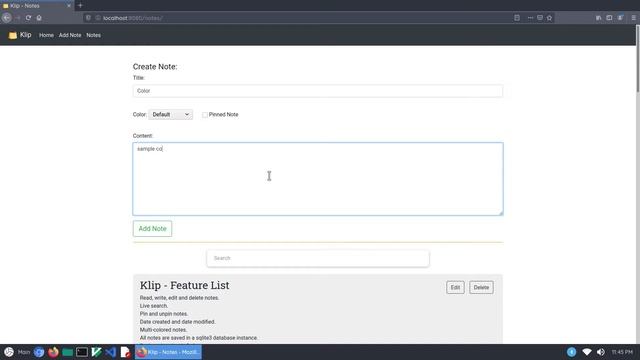Open the Firefox library icon

(x=598, y=18)
